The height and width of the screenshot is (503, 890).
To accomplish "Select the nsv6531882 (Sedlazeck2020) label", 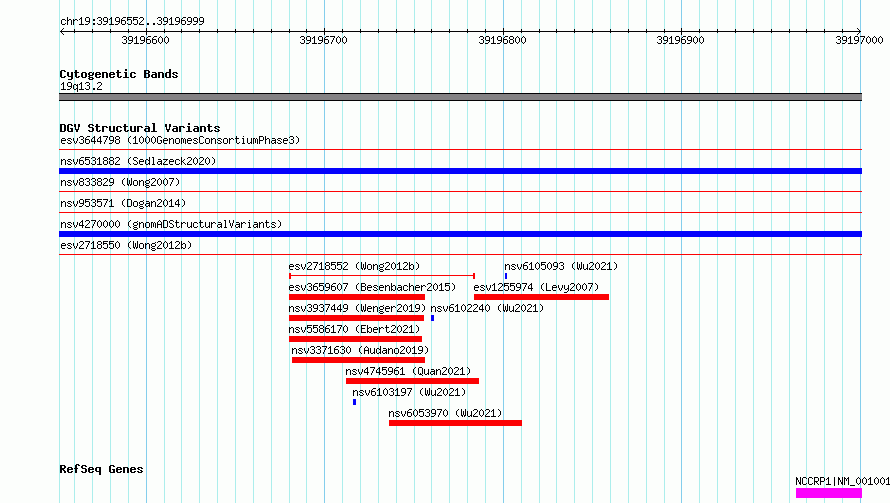I will 138,161.
